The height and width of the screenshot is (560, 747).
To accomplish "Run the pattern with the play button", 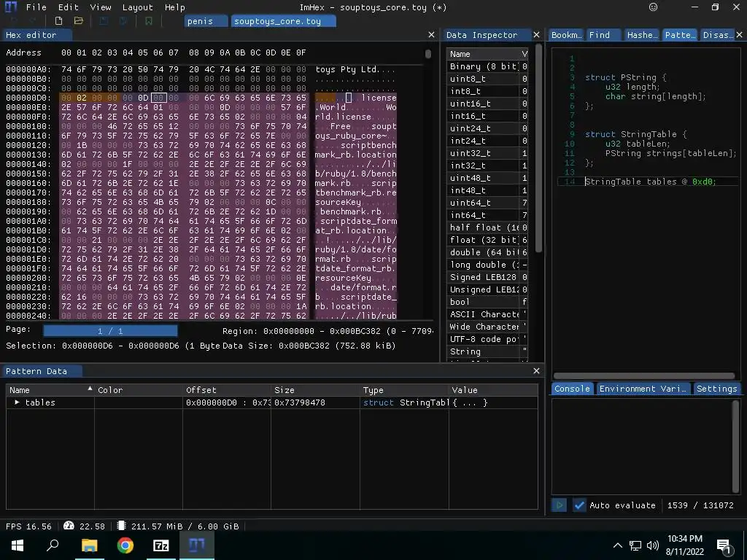I will [560, 505].
